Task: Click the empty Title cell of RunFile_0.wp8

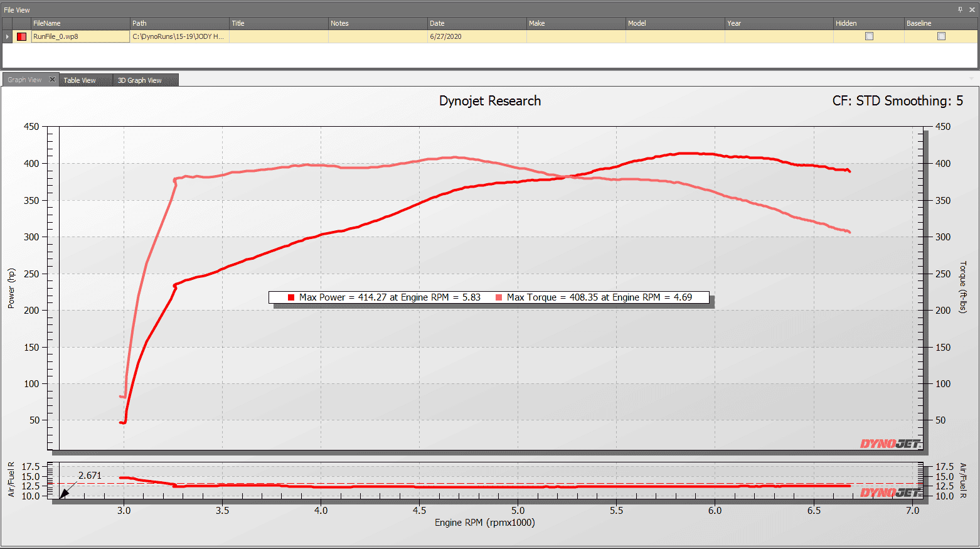Action: [x=279, y=36]
